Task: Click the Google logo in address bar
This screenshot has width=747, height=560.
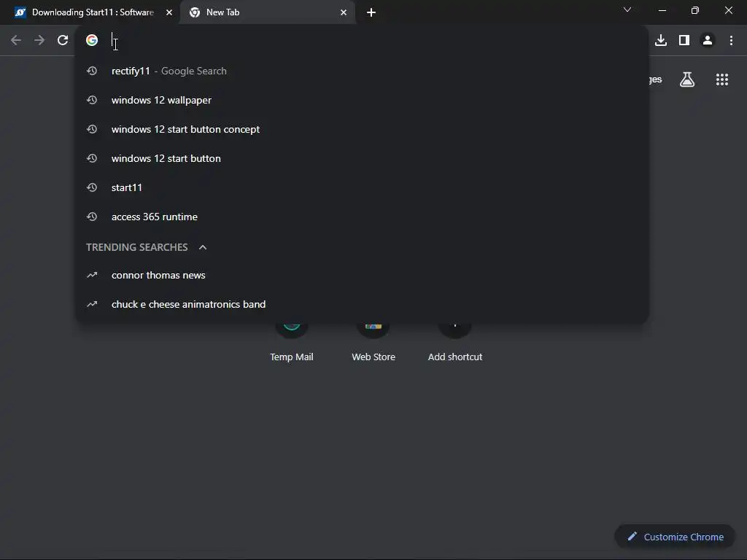Action: [92, 40]
